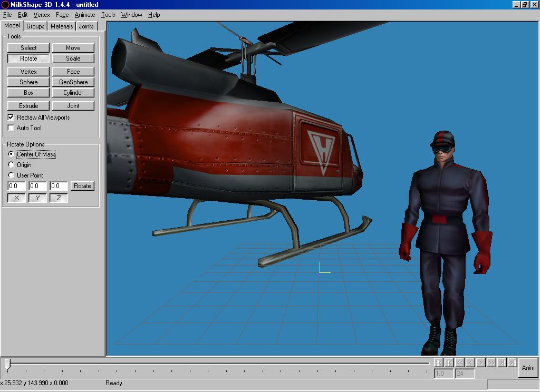
Task: Click the viewport origin axis marker
Action: [x=323, y=269]
